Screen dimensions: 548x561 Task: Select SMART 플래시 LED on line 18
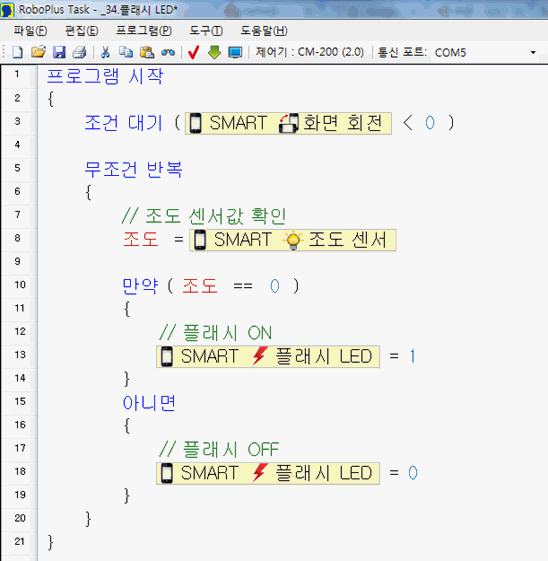[x=268, y=473]
